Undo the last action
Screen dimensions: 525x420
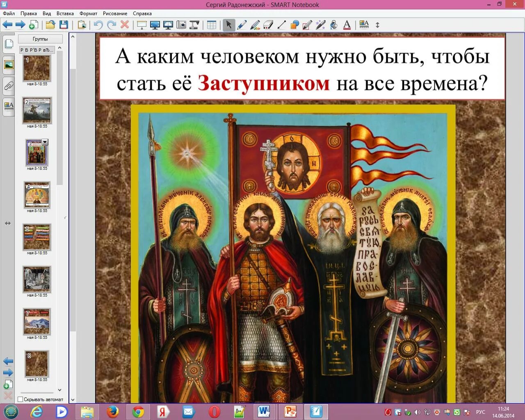coord(98,25)
